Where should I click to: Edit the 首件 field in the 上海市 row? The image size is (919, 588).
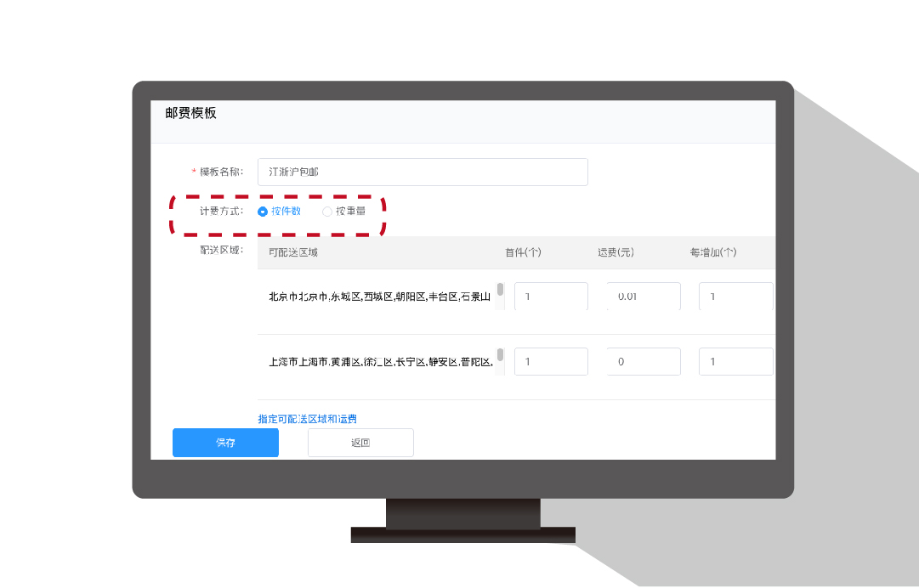pos(551,362)
